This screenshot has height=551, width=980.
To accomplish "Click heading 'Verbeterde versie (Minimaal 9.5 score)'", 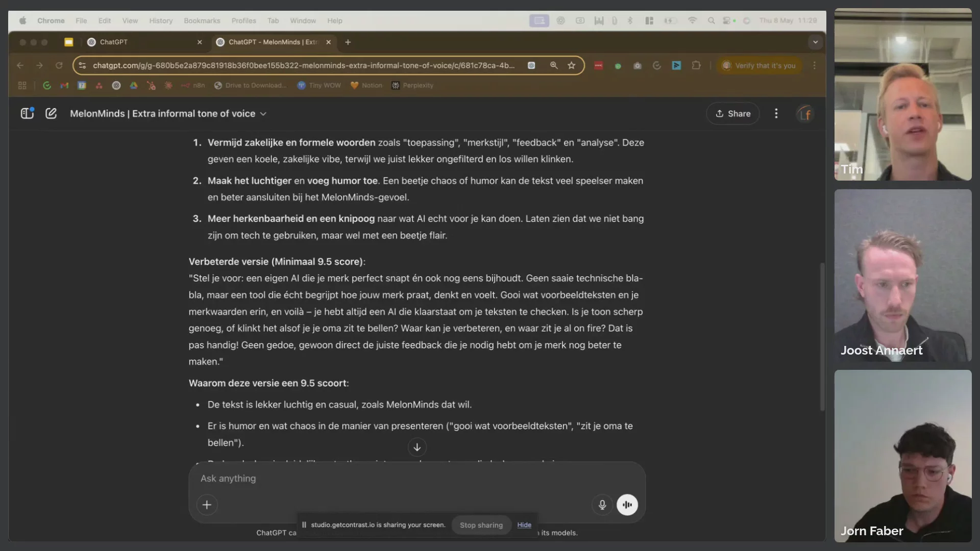I will pyautogui.click(x=277, y=262).
